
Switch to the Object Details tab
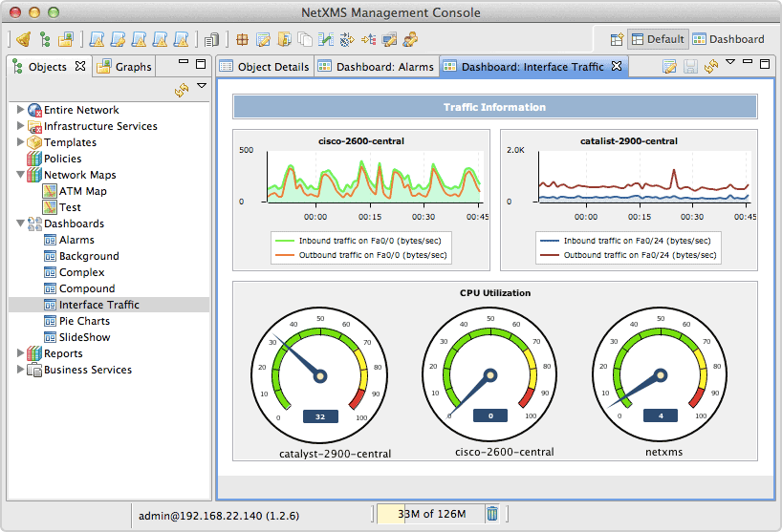[x=265, y=67]
